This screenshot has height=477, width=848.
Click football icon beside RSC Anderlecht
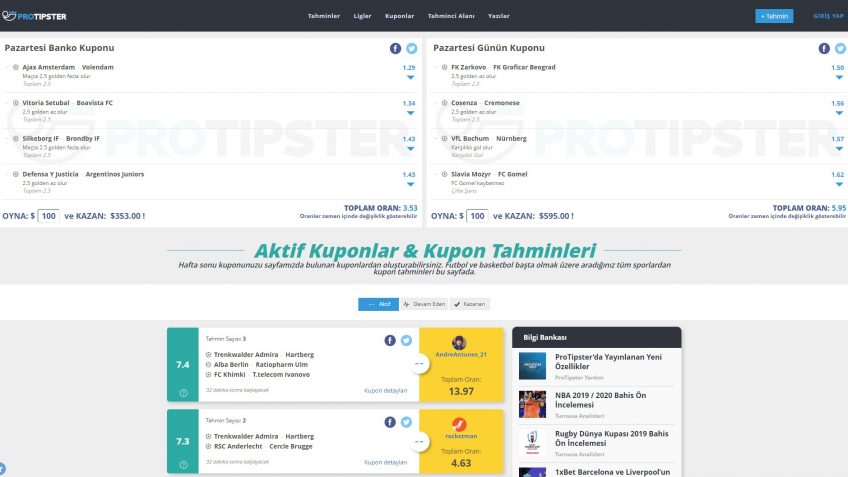(208, 446)
